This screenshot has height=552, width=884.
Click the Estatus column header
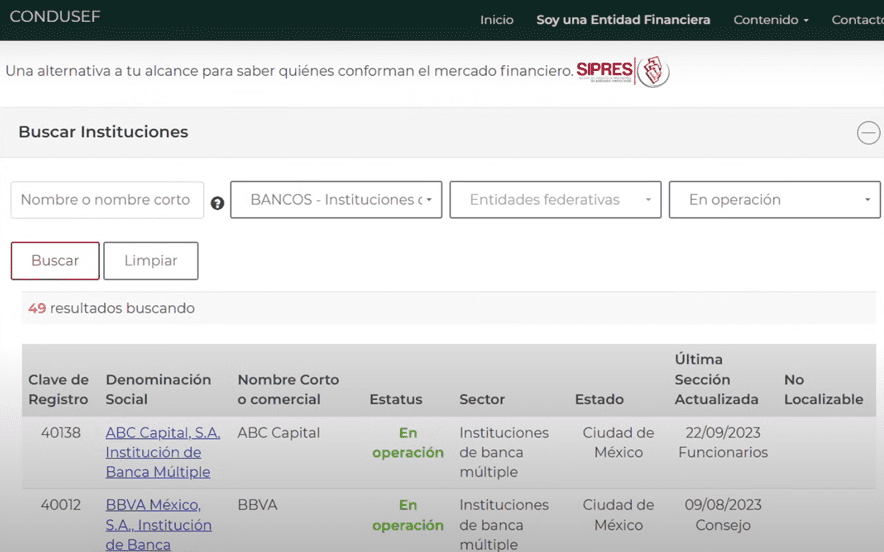click(x=395, y=399)
